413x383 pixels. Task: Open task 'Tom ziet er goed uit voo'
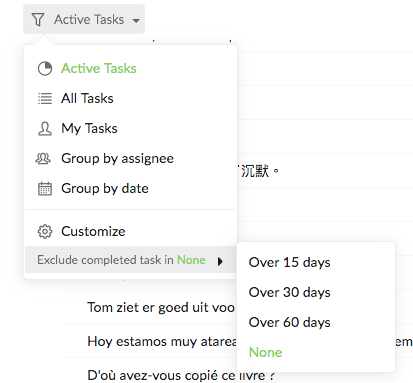[x=161, y=307]
